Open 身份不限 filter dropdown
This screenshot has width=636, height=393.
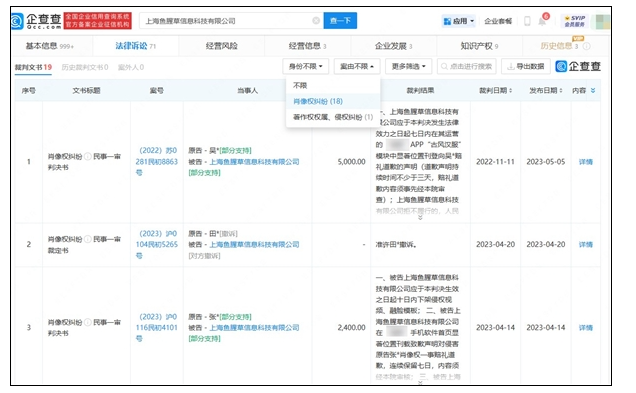(305, 66)
